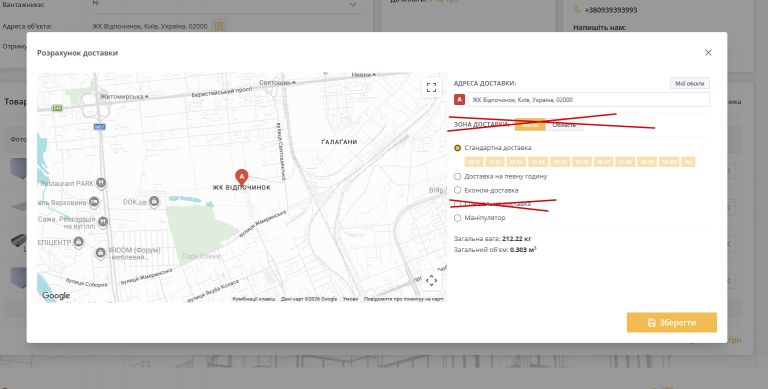The image size is (768, 389).
Task: Choose the 12-13 time slot
Action: 517,162
